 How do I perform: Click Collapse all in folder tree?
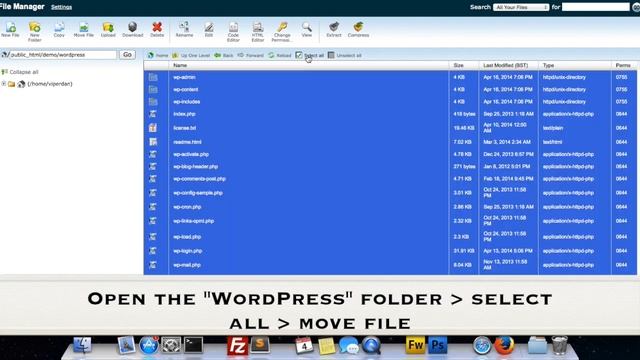pyautogui.click(x=20, y=72)
